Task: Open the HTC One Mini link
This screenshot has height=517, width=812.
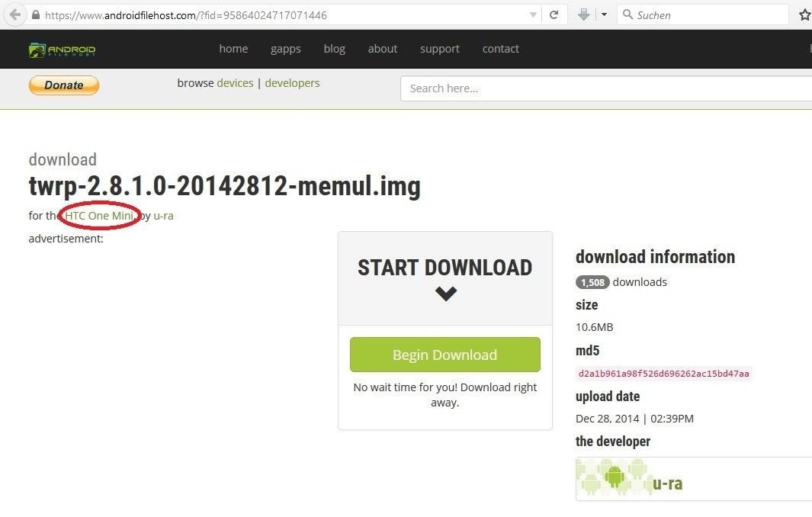Action: pyautogui.click(x=99, y=216)
